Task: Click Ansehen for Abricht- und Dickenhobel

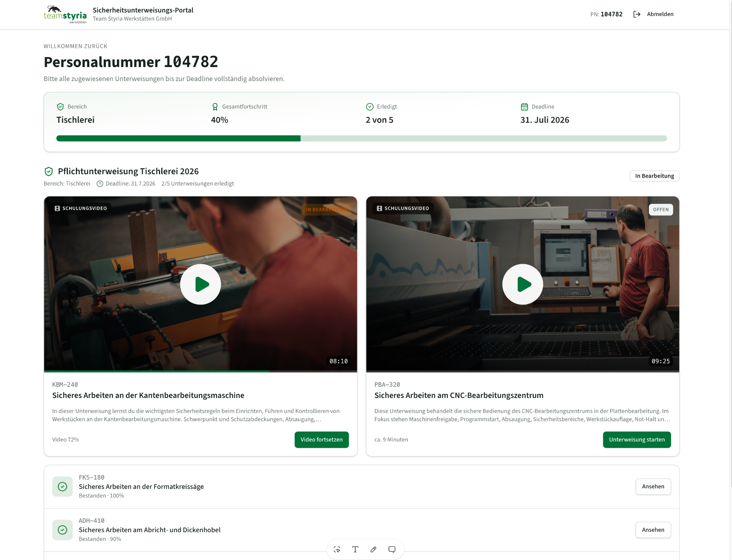Action: (x=653, y=530)
